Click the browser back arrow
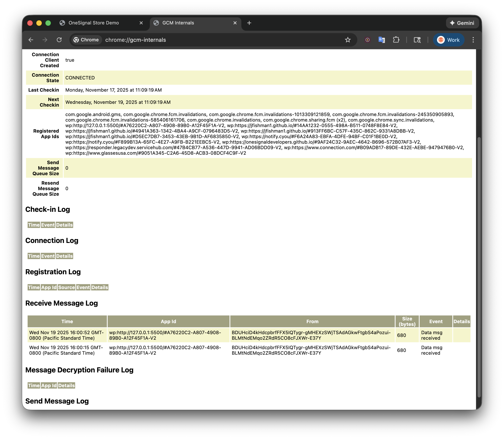Screen dimensions: 504x439 (31, 40)
